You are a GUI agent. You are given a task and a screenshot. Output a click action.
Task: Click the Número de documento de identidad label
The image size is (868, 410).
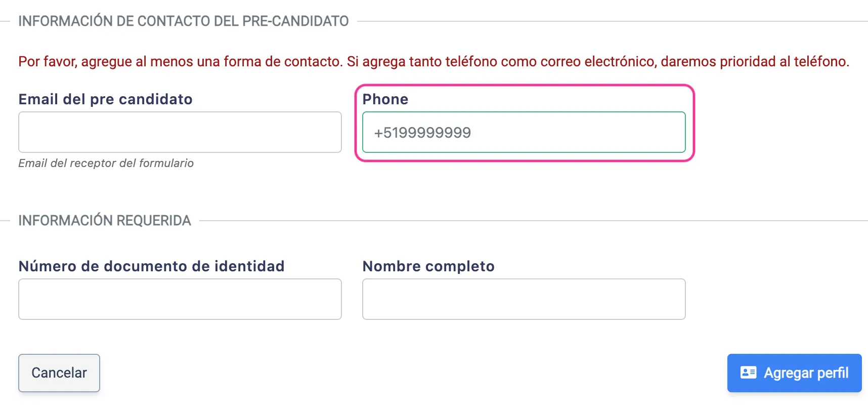click(x=151, y=266)
